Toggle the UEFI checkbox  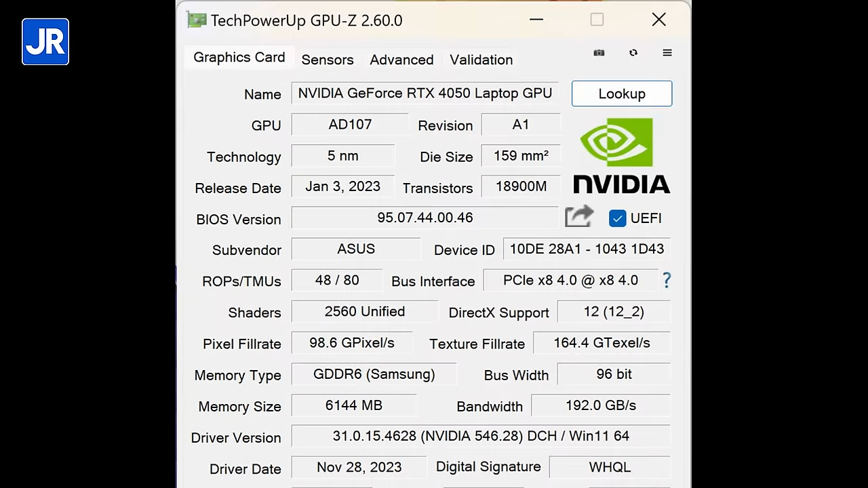[617, 218]
